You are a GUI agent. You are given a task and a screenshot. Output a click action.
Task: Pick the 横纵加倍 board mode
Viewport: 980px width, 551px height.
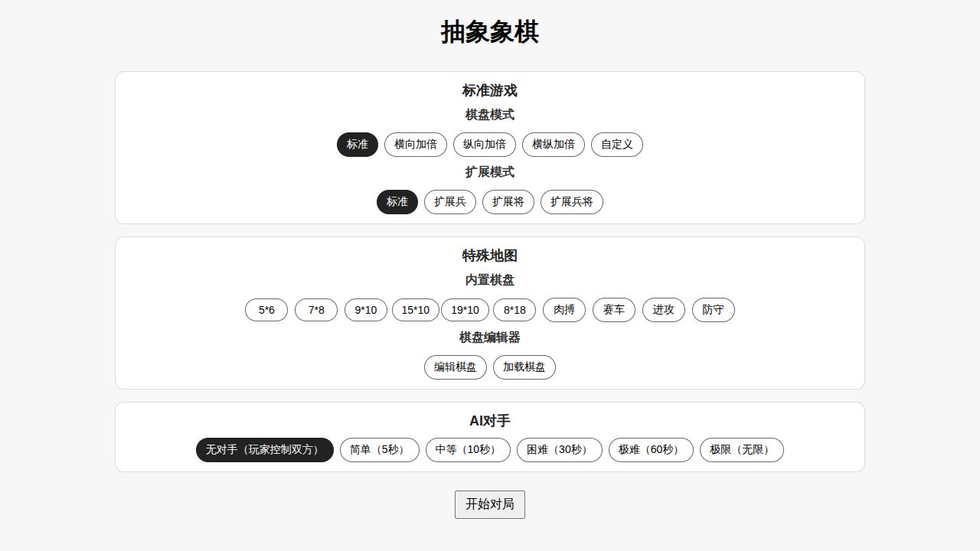pos(554,145)
